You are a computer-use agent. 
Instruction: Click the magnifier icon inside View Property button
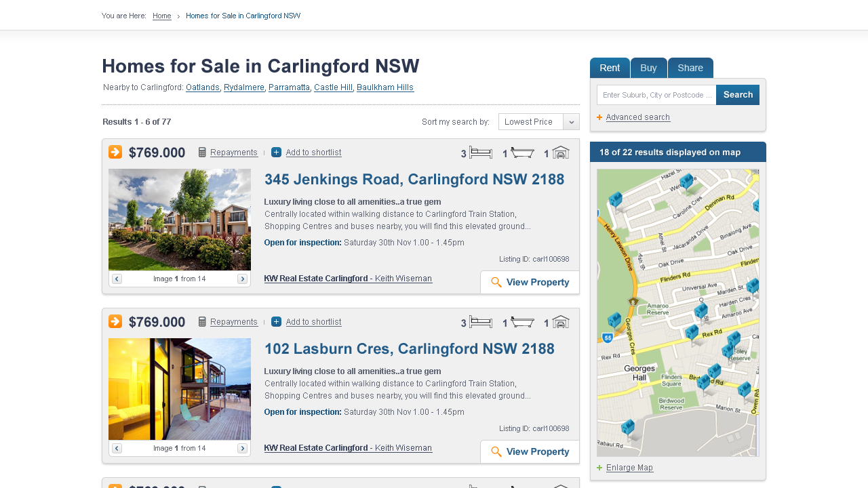495,282
